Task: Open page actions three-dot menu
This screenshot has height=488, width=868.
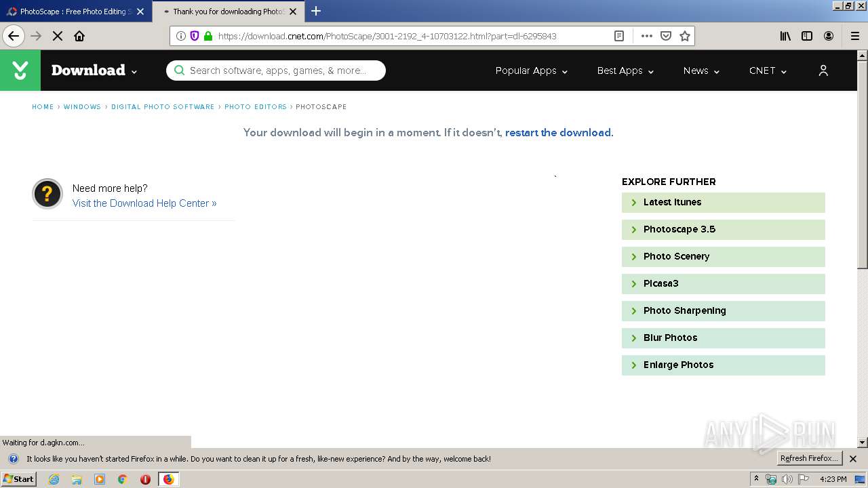Action: (x=646, y=36)
